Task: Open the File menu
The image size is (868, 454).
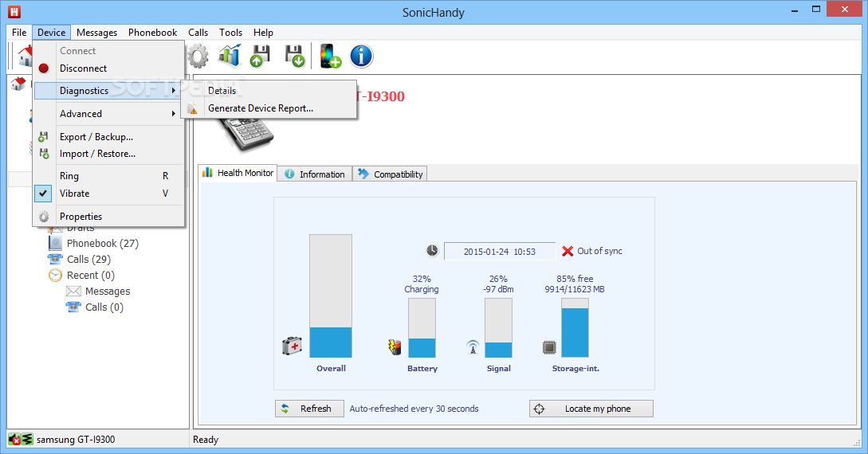Action: click(x=19, y=33)
